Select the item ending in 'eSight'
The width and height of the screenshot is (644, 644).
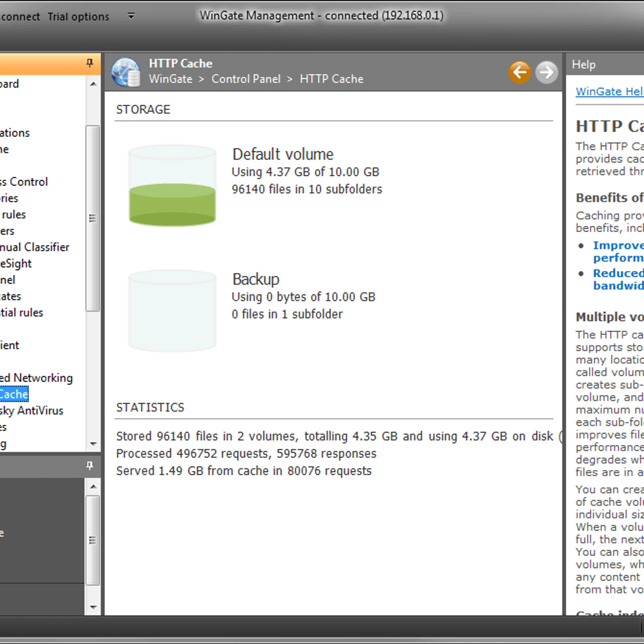coord(16,264)
